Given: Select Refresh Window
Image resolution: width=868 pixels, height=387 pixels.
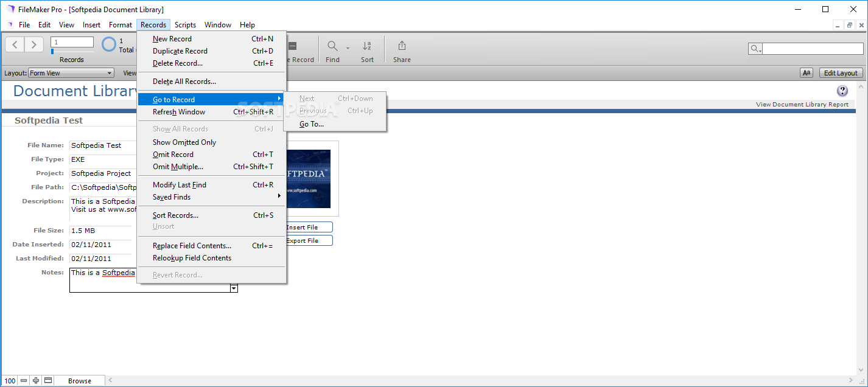Looking at the screenshot, I should click(212, 112).
